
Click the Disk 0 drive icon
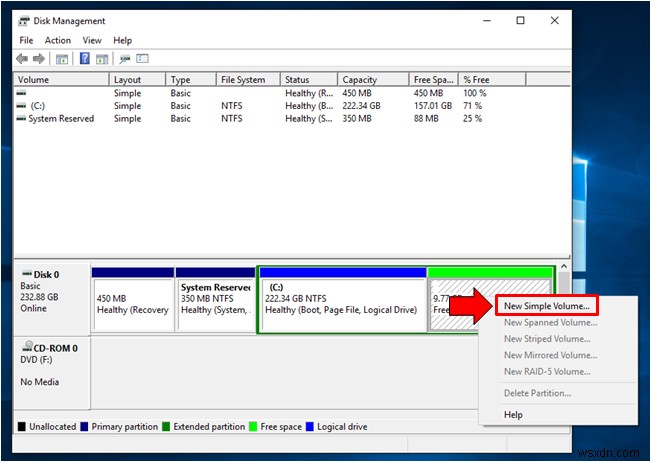[27, 273]
